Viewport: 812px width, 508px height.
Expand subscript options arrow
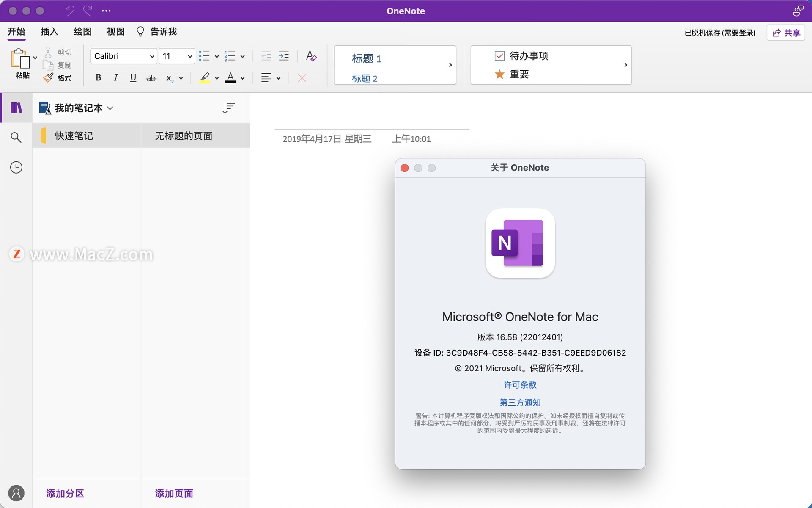pos(181,78)
